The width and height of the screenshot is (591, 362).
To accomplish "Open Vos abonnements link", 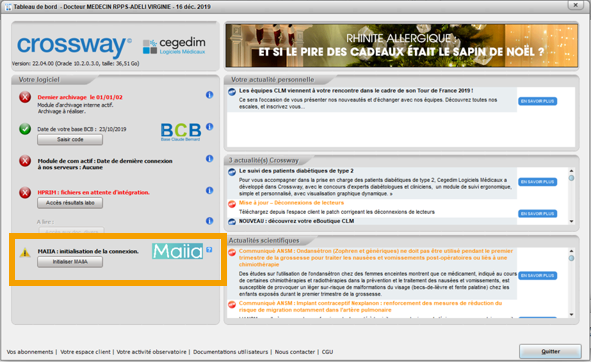I will (x=30, y=352).
